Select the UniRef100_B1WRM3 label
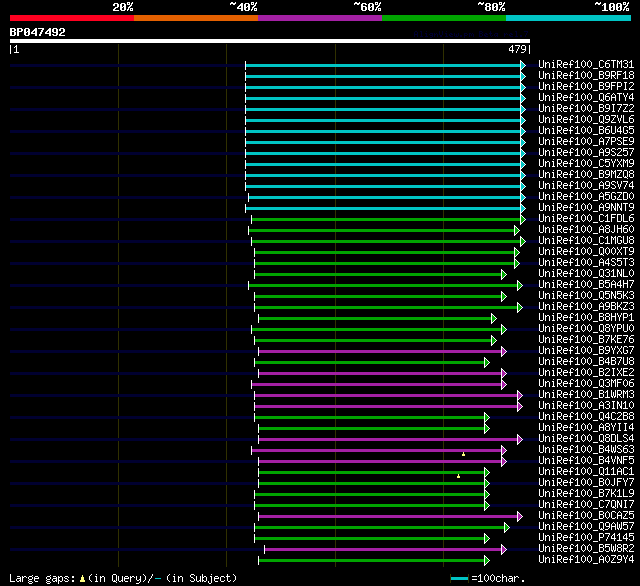Image resolution: width=640 pixels, height=586 pixels. click(586, 395)
